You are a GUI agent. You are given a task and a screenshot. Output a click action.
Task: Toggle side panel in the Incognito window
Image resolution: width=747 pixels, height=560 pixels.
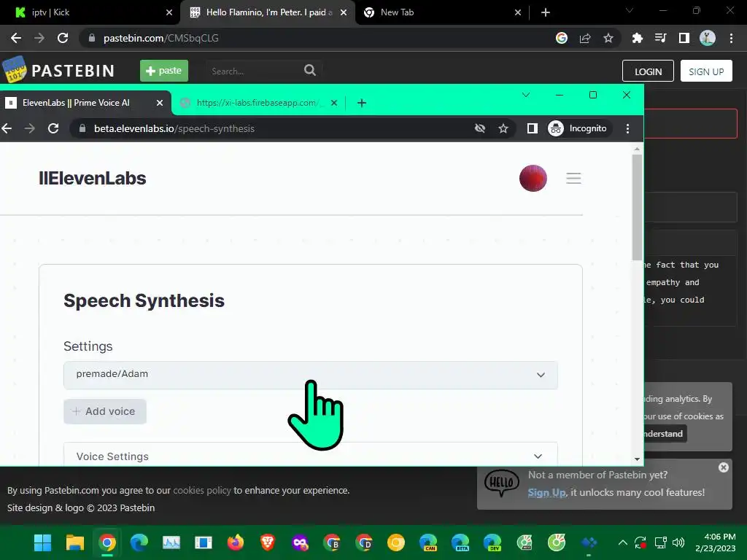(x=532, y=128)
